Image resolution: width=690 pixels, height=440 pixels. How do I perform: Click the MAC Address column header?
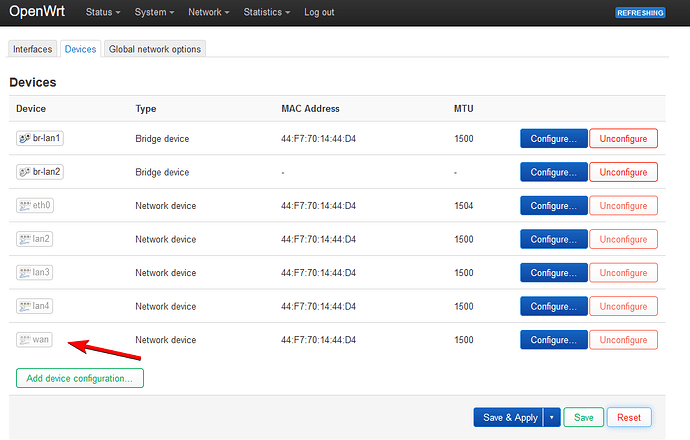(x=310, y=109)
